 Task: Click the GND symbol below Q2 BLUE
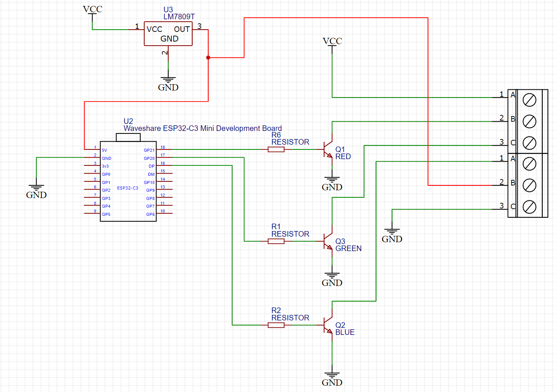[332, 373]
